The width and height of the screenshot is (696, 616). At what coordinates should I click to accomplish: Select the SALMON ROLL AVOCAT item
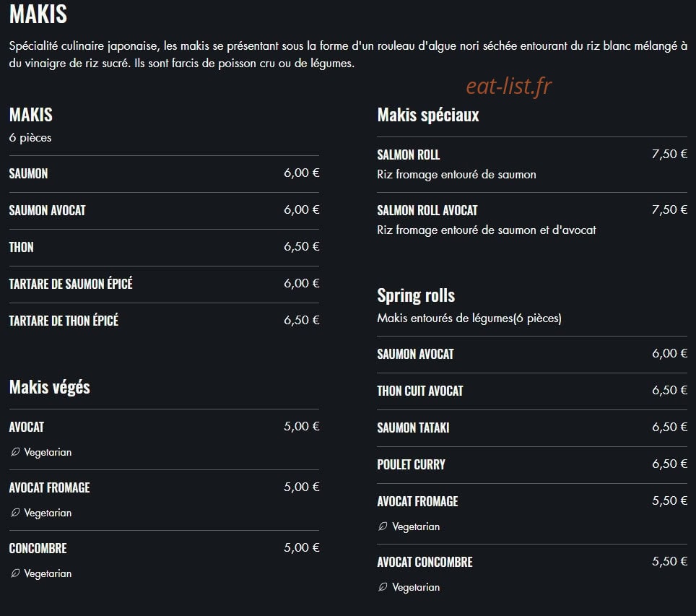point(532,220)
